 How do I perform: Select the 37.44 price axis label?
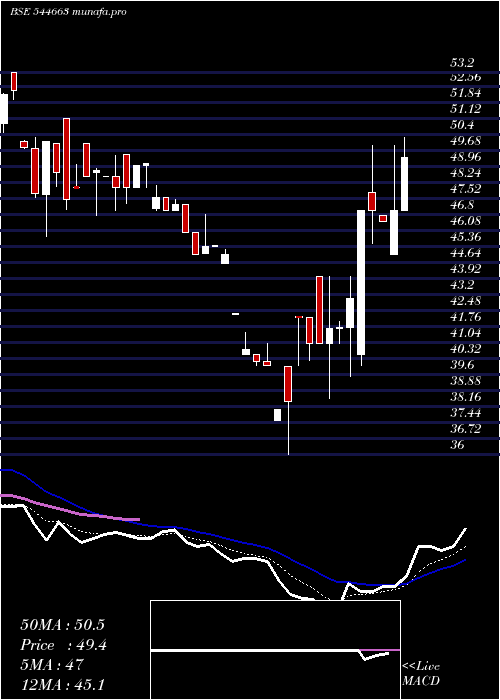point(466,413)
